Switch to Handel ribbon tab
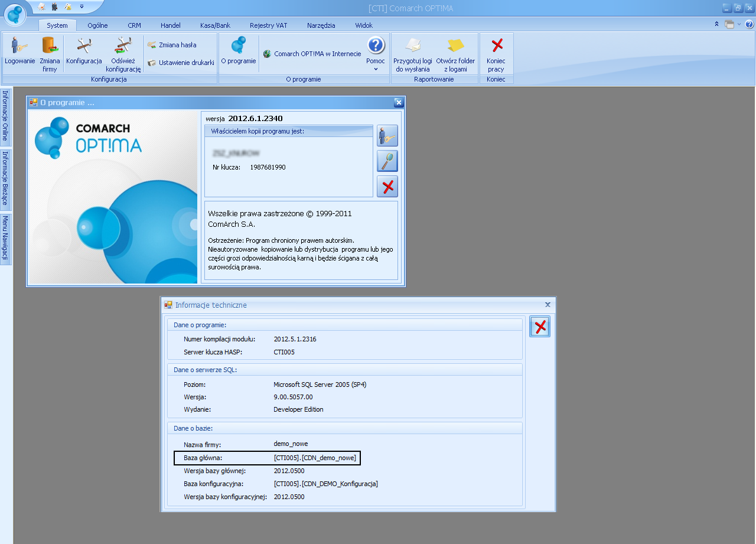Viewport: 756px width, 544px height. [x=171, y=25]
